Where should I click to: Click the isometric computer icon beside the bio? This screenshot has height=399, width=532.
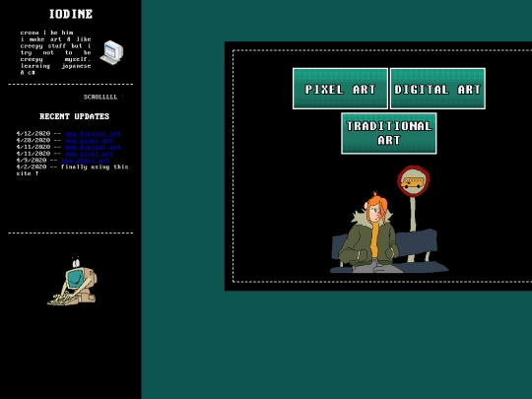(x=111, y=52)
